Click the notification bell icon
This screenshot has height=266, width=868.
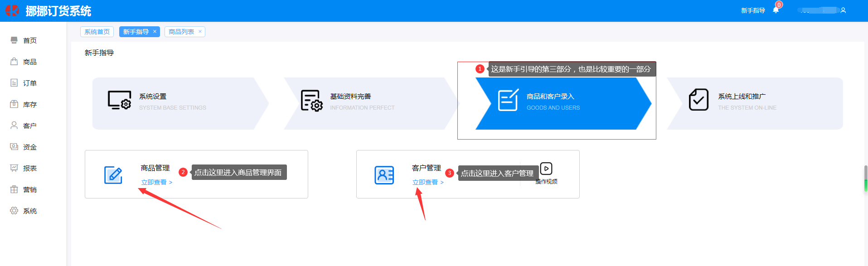776,10
